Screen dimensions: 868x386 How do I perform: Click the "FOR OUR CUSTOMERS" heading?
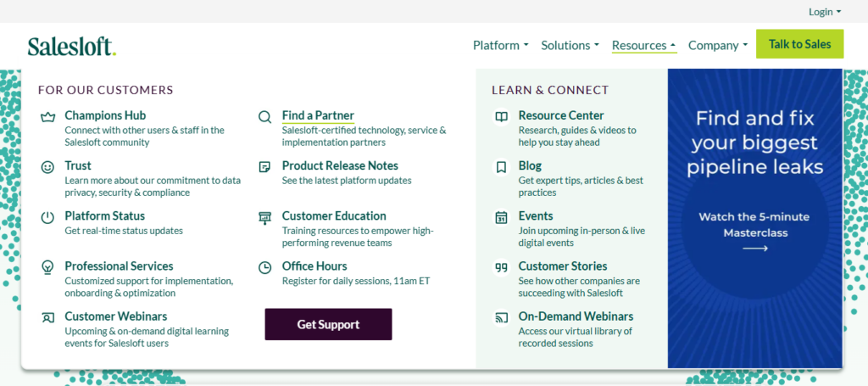click(x=106, y=90)
